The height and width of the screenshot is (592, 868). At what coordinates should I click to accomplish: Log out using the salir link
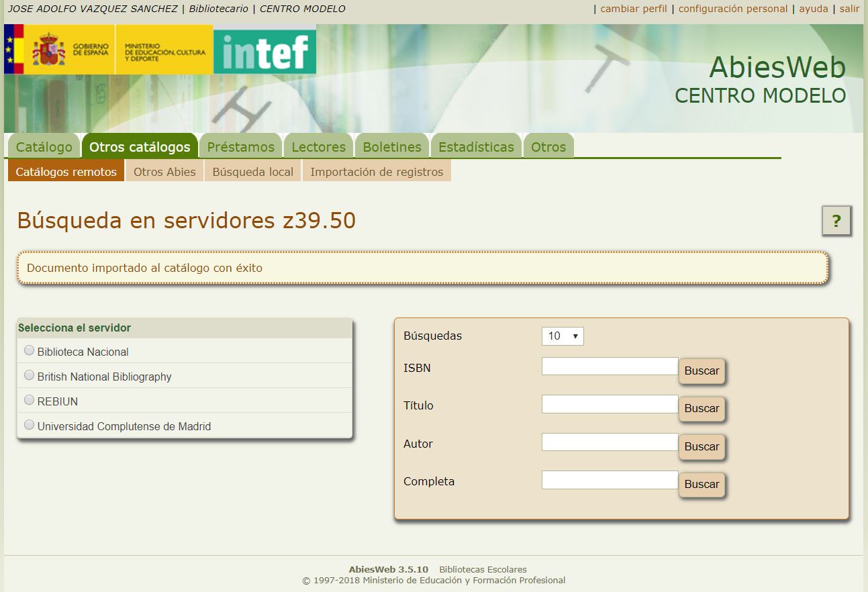[849, 9]
